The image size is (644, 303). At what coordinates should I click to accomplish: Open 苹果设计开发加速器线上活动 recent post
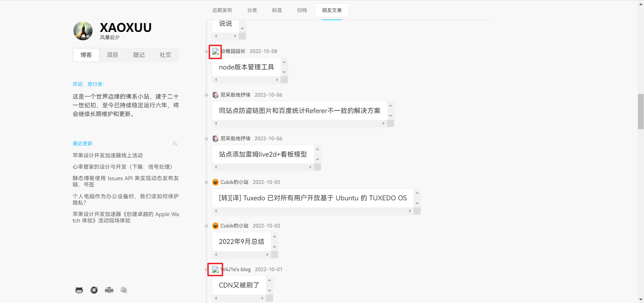(108, 155)
